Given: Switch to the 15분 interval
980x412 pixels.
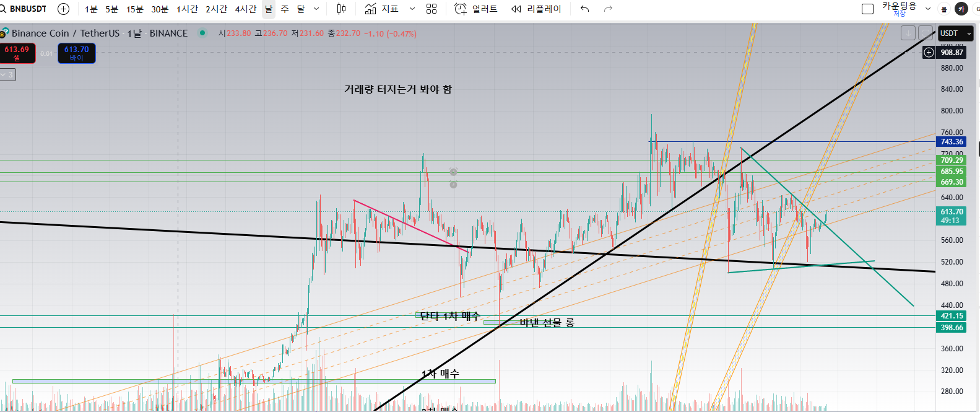Looking at the screenshot, I should pyautogui.click(x=135, y=9).
